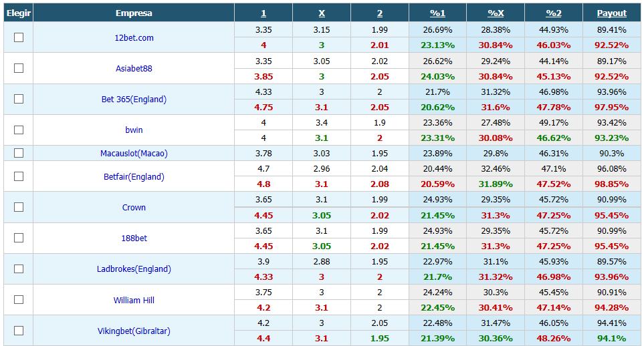Click bwin %2 value 49.17%
644x346 pixels.
(x=554, y=123)
